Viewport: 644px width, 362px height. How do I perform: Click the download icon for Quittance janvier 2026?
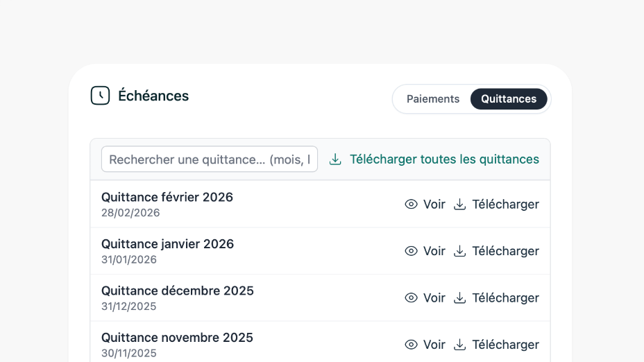click(459, 251)
